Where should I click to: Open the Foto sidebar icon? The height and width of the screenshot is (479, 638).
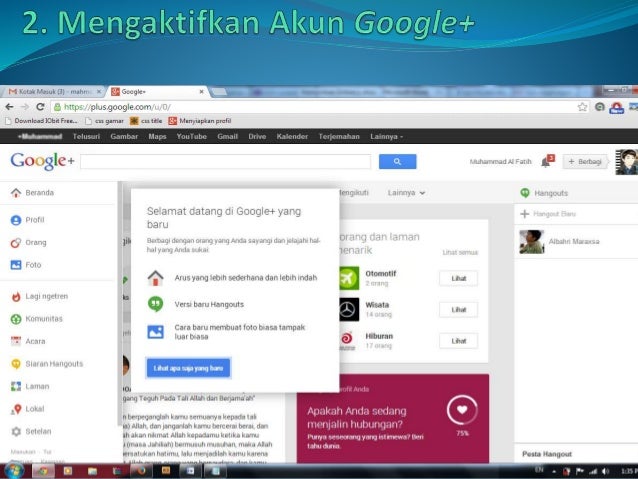(16, 265)
